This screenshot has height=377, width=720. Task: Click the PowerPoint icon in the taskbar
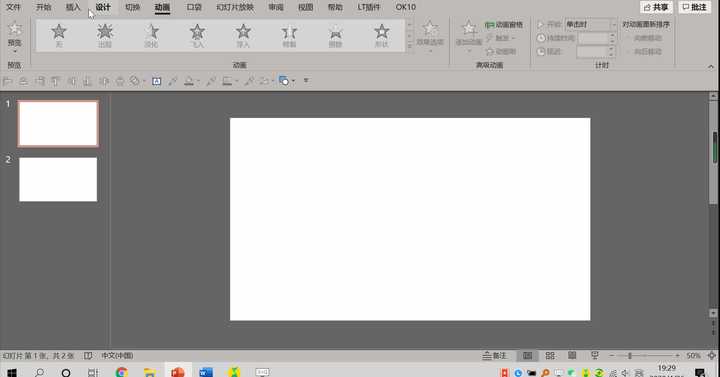[178, 372]
